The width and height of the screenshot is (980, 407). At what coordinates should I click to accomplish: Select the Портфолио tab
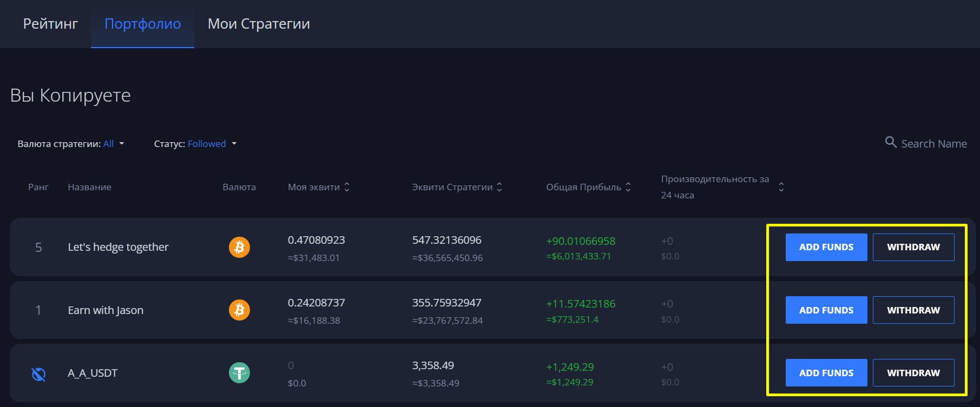click(142, 24)
